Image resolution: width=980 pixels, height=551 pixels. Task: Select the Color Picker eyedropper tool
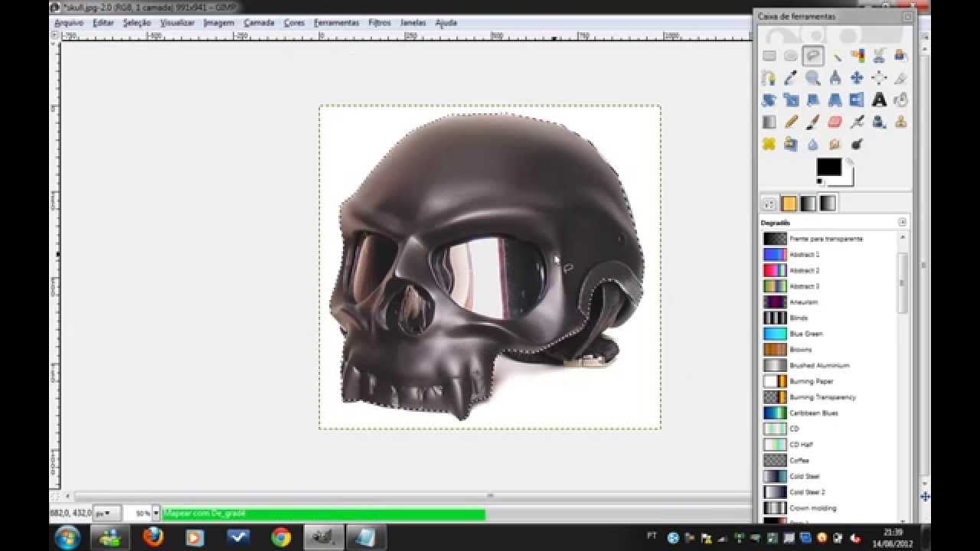tap(791, 78)
